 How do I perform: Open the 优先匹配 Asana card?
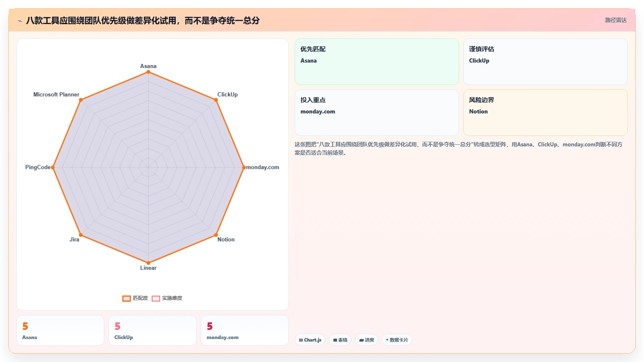click(377, 62)
